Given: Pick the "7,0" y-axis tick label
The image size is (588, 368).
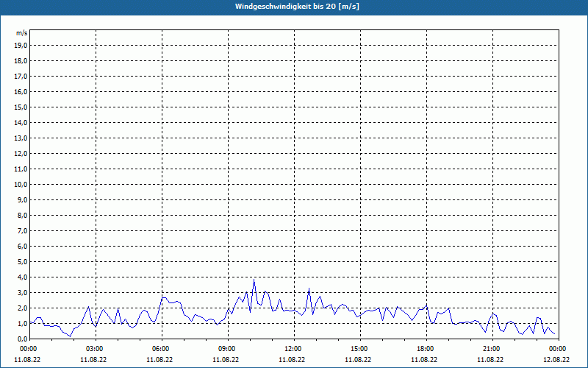Looking at the screenshot, I should pyautogui.click(x=23, y=230).
